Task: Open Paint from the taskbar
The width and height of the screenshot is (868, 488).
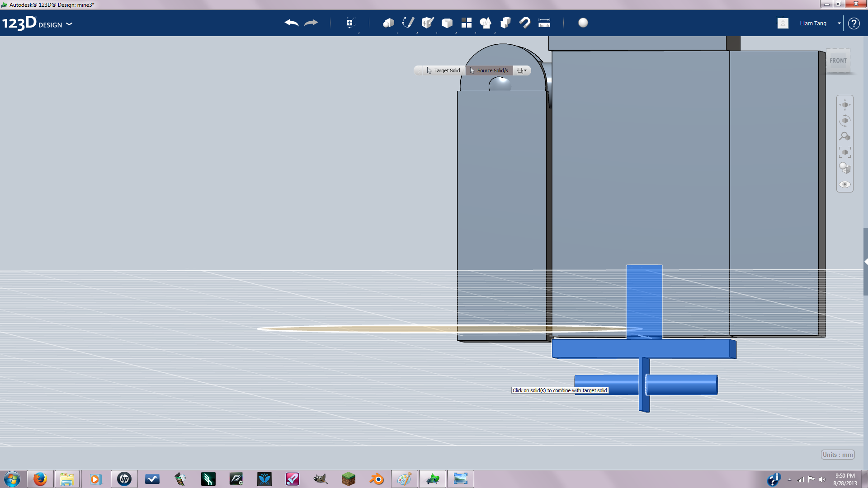Action: pos(404,479)
